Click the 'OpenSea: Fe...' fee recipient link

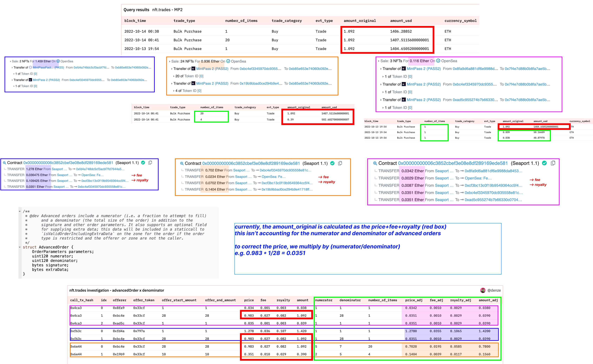[x=93, y=175]
